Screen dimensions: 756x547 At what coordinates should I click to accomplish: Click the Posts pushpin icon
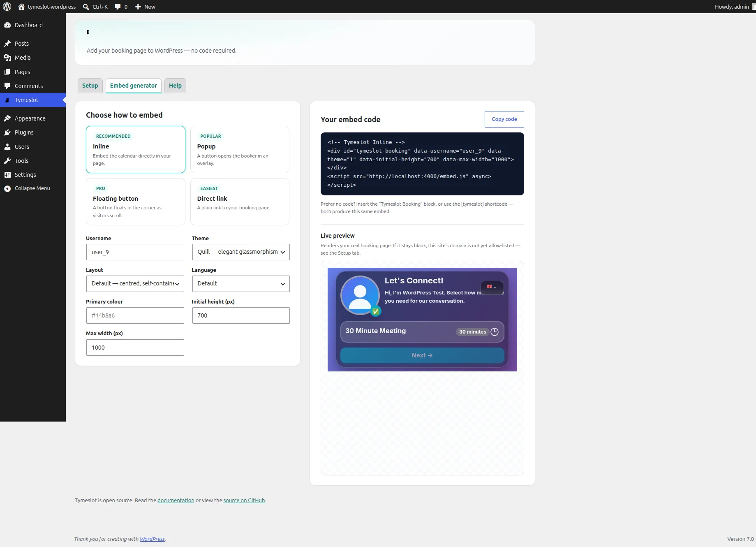point(7,44)
